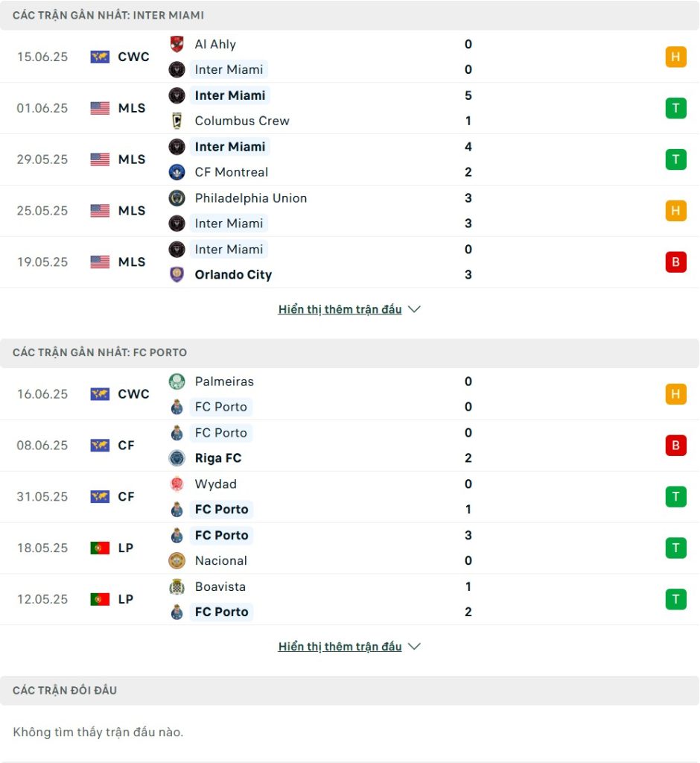Click the Riga FC team logo
Screen dimensions: 700x763
[x=176, y=458]
